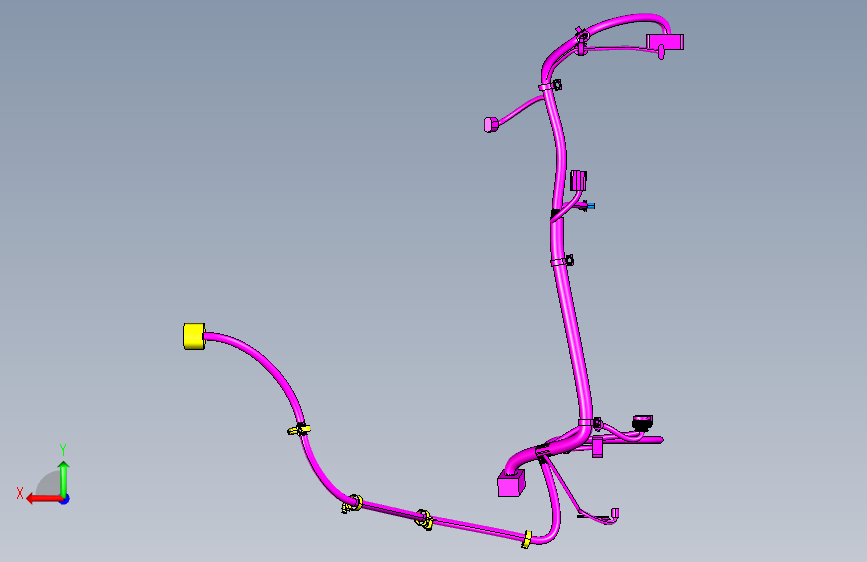Select the black round grommet connector
Image resolution: width=867 pixels, height=562 pixels.
642,423
